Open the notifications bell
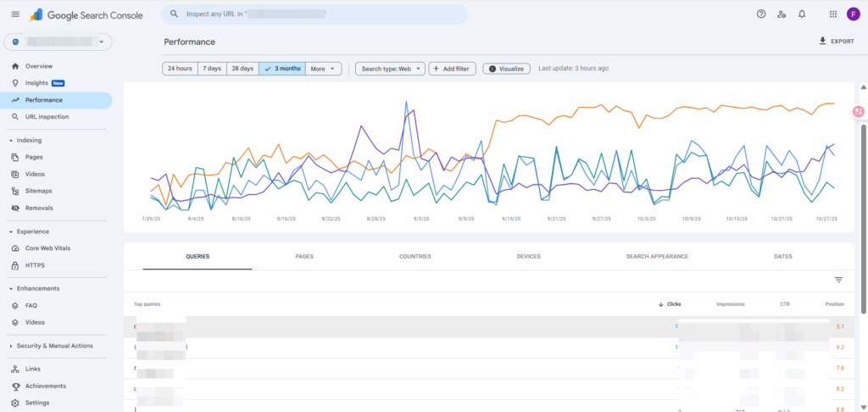 (802, 14)
